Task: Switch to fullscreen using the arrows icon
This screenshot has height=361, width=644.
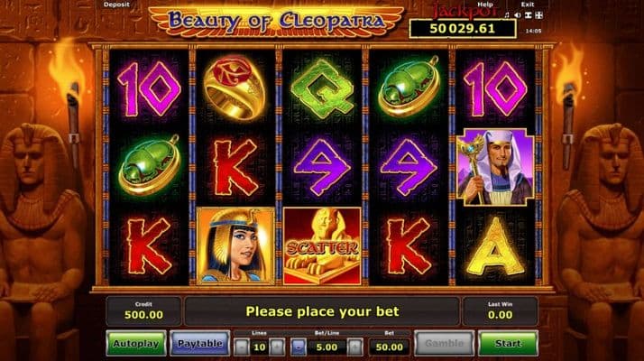Action: [x=538, y=15]
